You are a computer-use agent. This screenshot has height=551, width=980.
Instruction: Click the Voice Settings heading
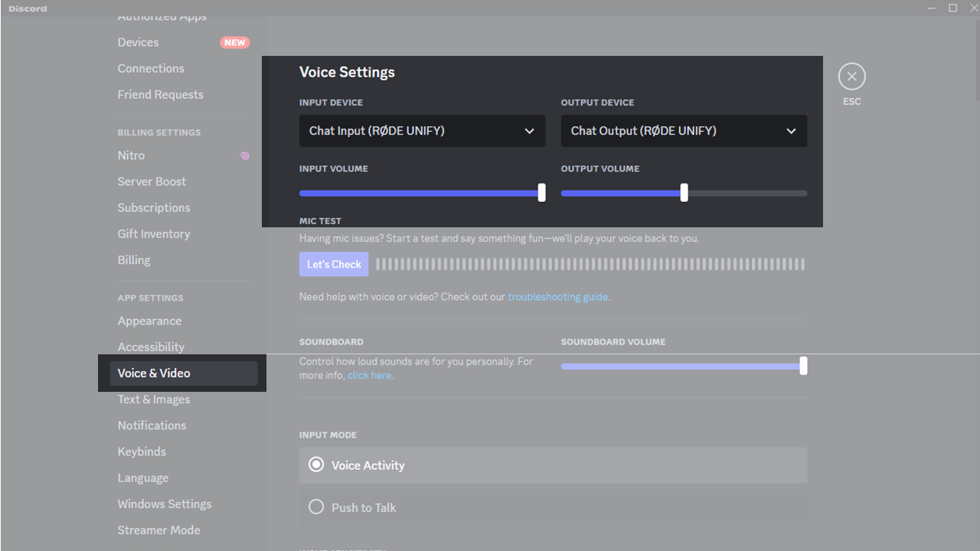pos(347,72)
